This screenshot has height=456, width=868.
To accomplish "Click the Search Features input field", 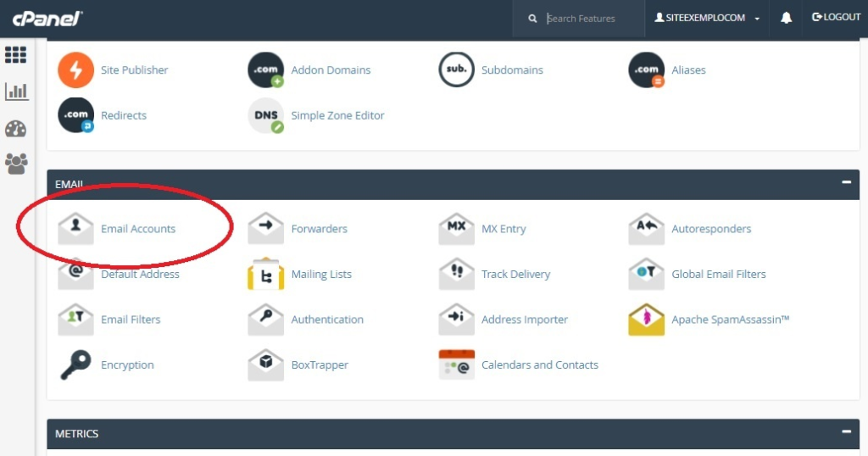I will click(589, 19).
